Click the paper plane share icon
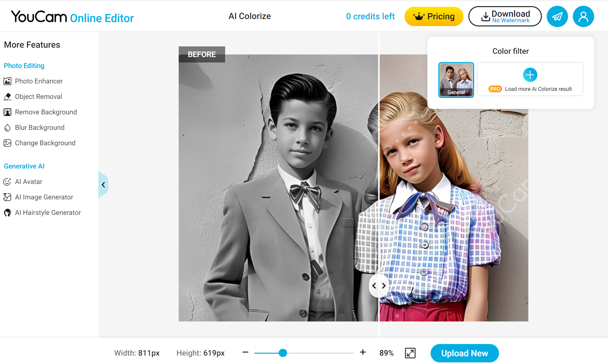Screen dimensions: 608x364 [557, 16]
